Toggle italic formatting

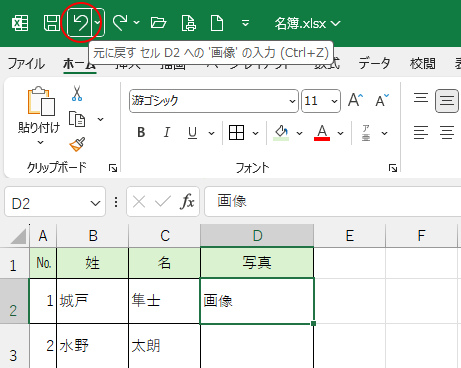167,133
